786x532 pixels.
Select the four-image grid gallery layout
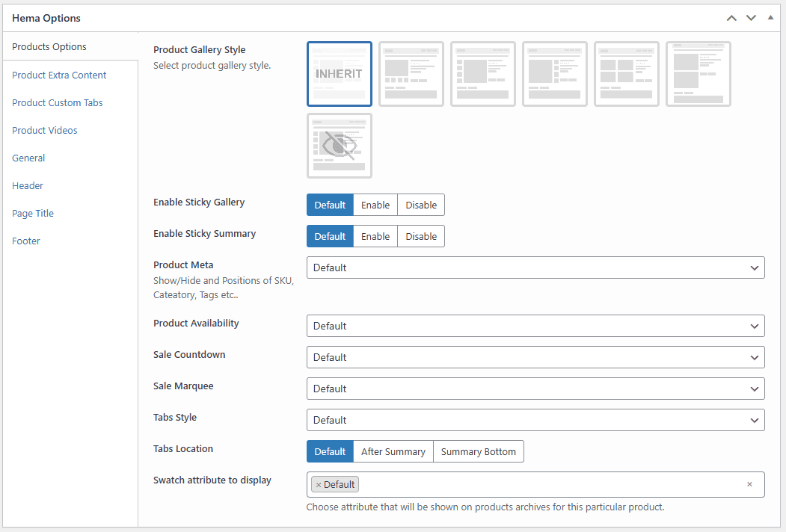click(x=626, y=74)
